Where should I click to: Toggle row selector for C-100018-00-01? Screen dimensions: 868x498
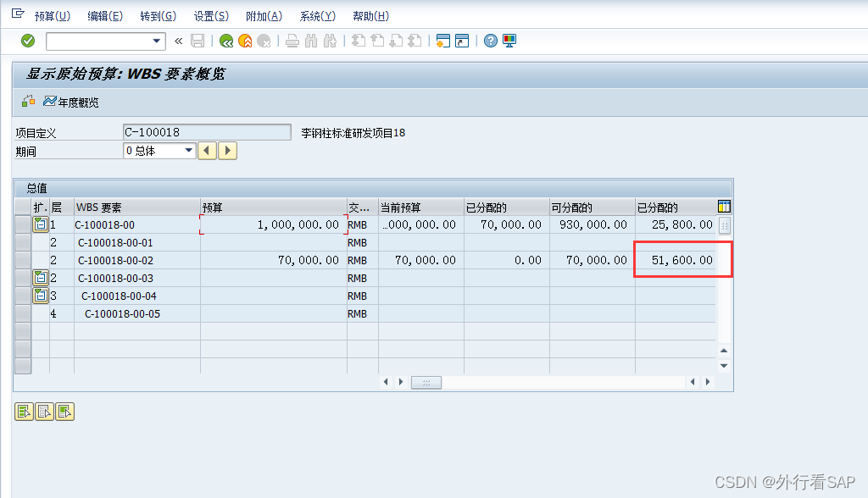point(22,243)
